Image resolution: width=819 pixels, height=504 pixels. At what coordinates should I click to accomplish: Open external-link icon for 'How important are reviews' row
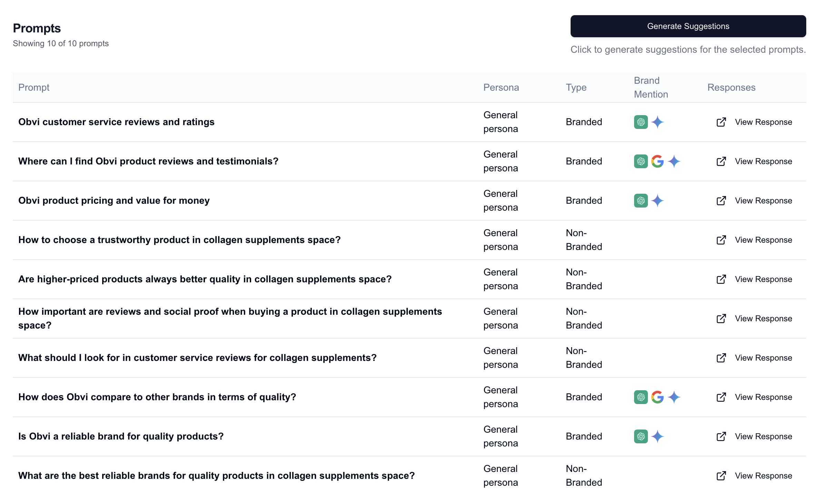tap(721, 319)
